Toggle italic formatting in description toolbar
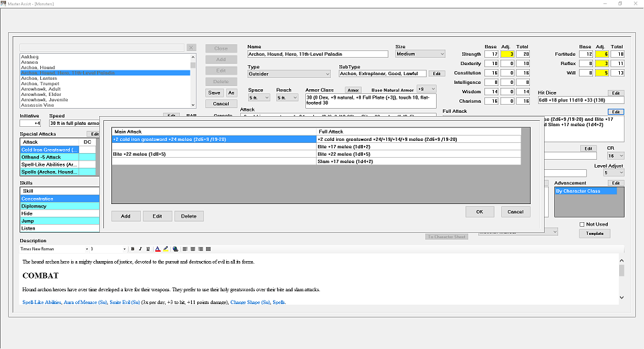The image size is (644, 349). (140, 249)
